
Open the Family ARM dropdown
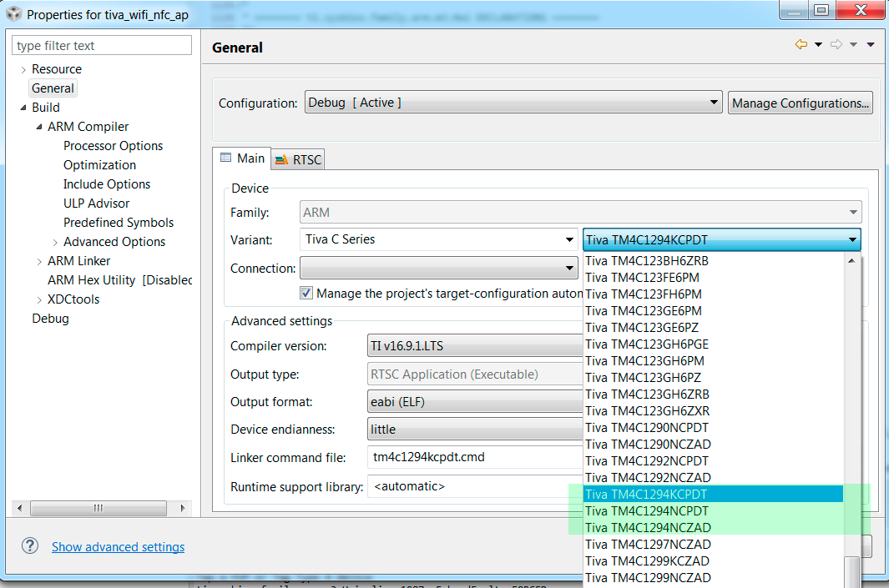(581, 213)
